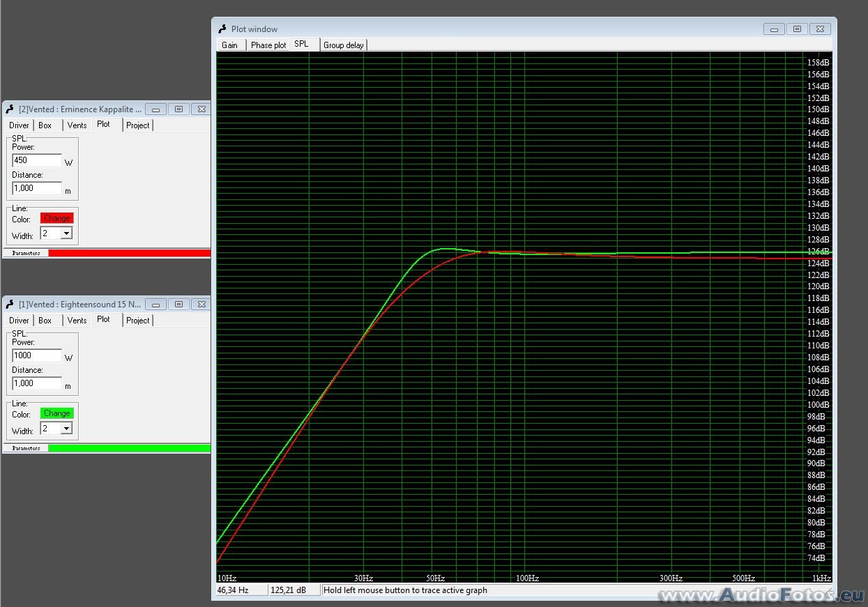This screenshot has width=868, height=607.
Task: Select Plot tab in Eminence Kappalite window
Action: click(x=106, y=124)
